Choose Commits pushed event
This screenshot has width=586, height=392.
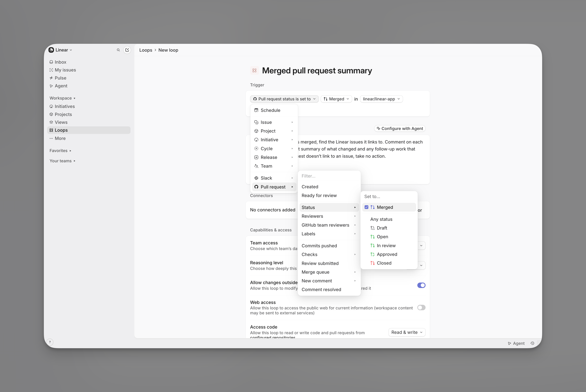329,246
